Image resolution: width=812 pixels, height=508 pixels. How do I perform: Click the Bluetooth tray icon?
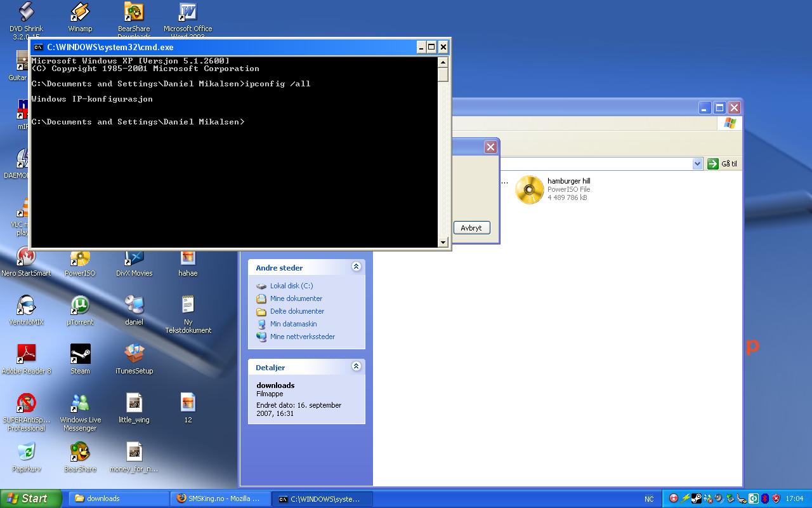pos(764,498)
